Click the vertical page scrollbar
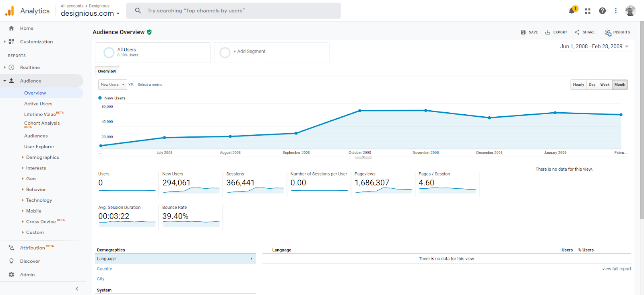 coord(642,121)
